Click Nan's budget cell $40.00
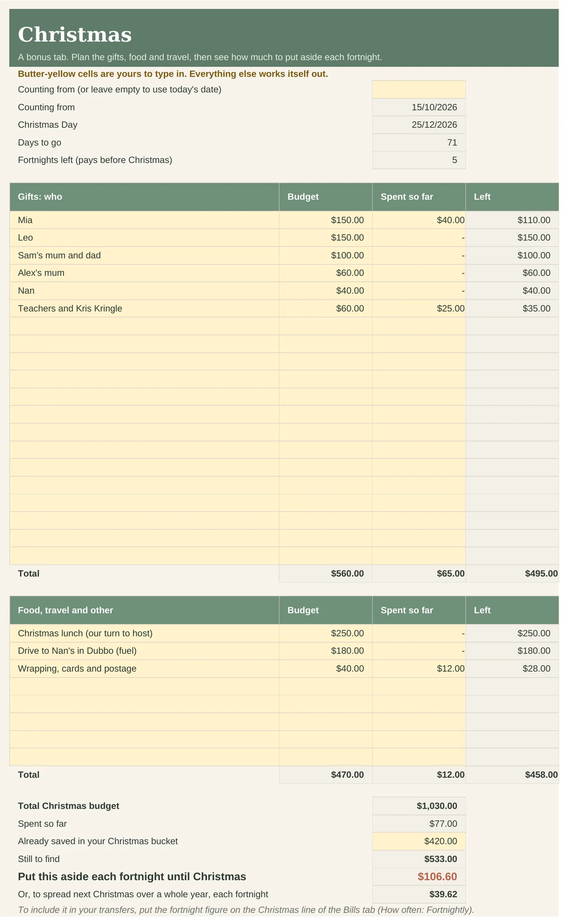Screen dimensions: 568x924 [326, 291]
